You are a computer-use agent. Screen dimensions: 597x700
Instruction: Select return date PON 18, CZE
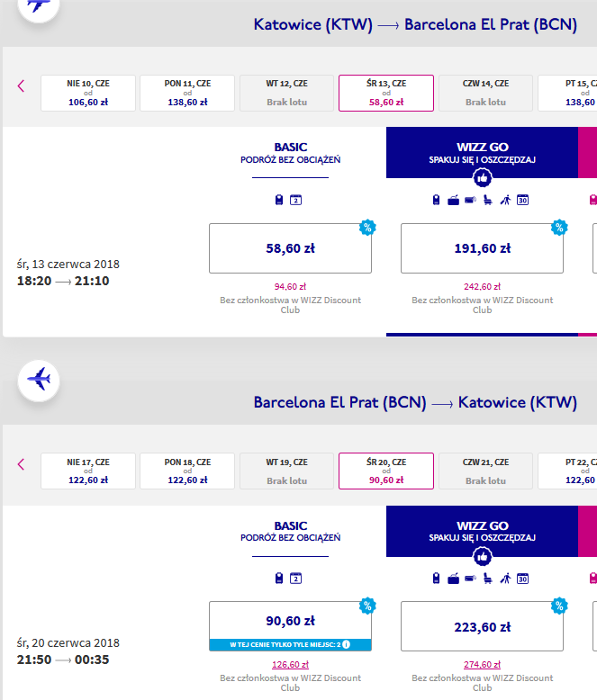(187, 471)
